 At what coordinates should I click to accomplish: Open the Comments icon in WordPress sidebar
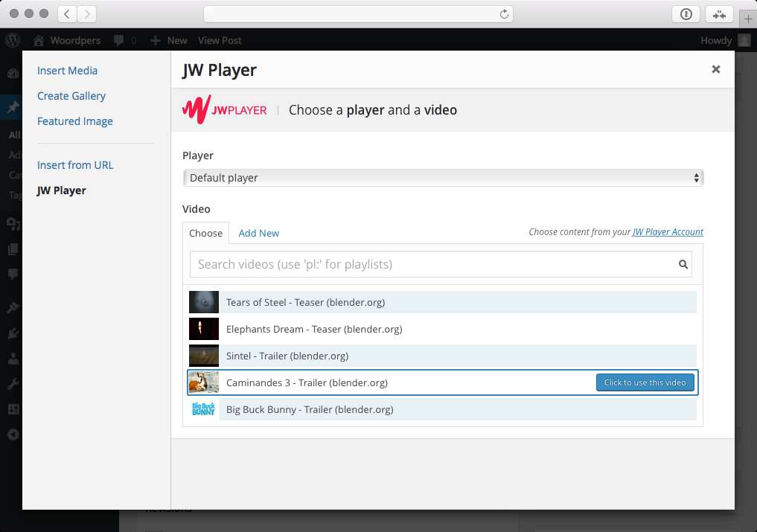[13, 274]
